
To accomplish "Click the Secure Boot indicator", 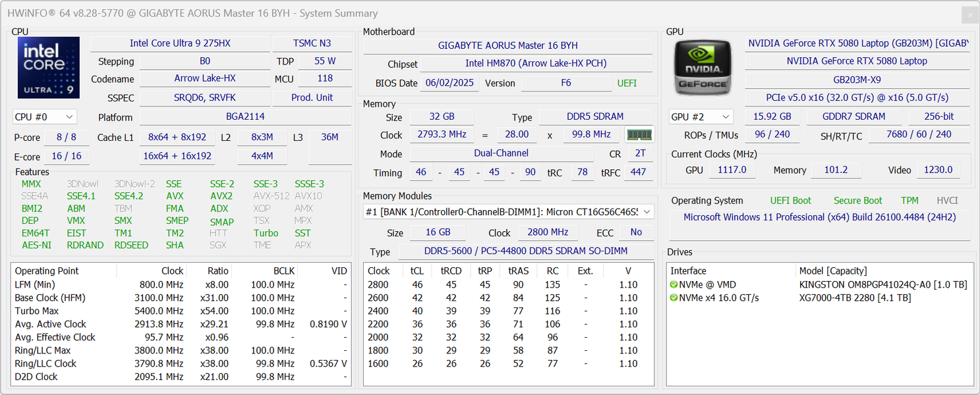I will pos(857,201).
